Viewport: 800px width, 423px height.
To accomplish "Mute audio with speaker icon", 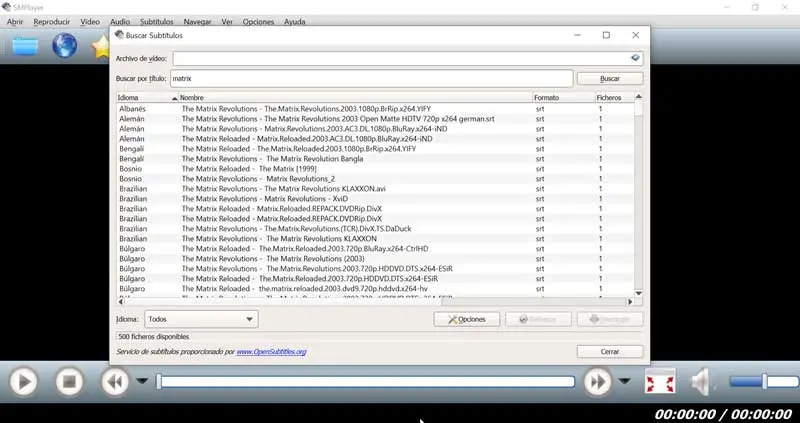I will 702,382.
